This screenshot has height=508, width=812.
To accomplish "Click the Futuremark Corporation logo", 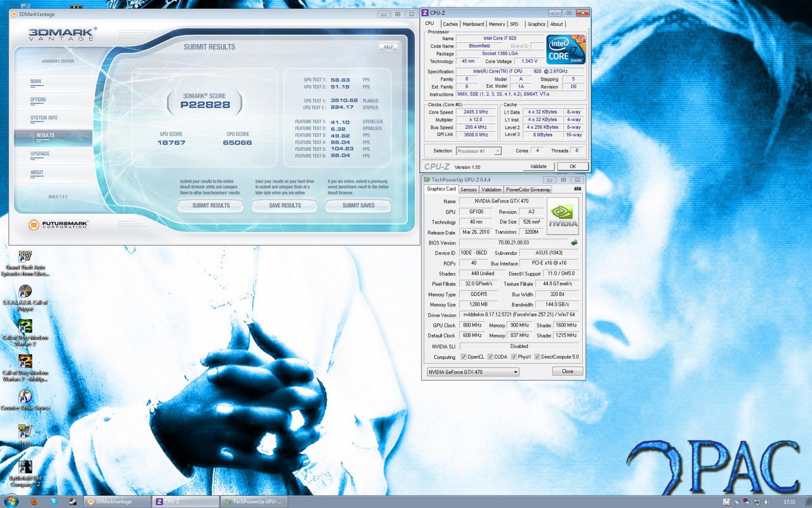I will coord(58,225).
